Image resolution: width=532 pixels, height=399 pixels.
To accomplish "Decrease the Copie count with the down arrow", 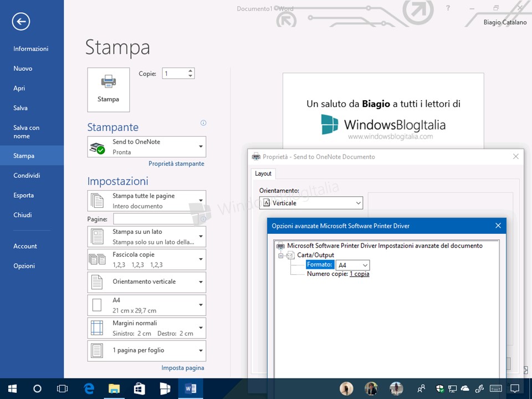I will click(x=190, y=76).
